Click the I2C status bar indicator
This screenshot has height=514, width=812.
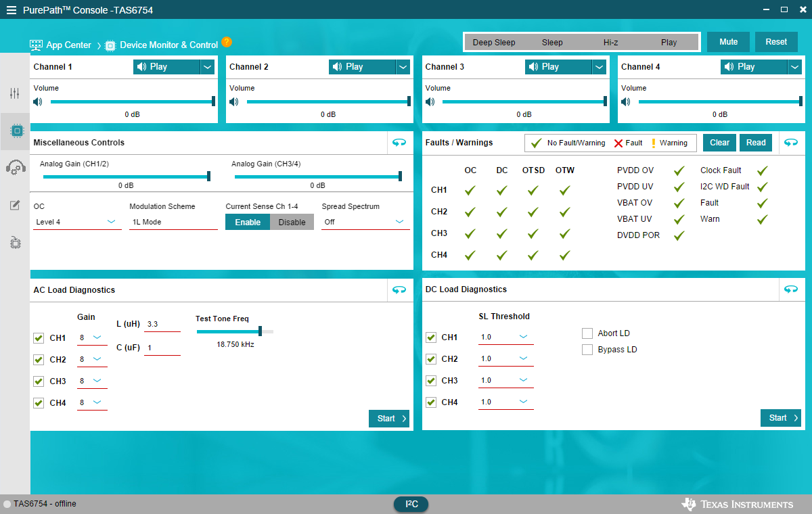point(411,504)
